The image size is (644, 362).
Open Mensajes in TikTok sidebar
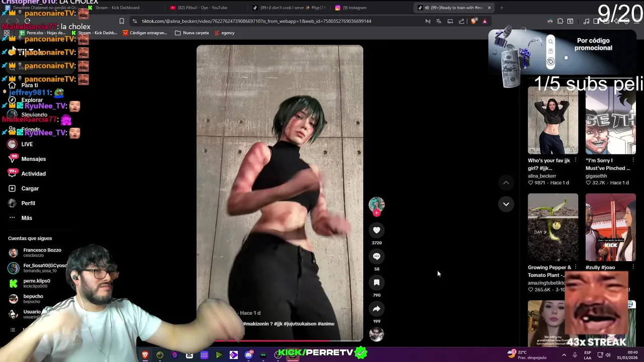click(27, 159)
